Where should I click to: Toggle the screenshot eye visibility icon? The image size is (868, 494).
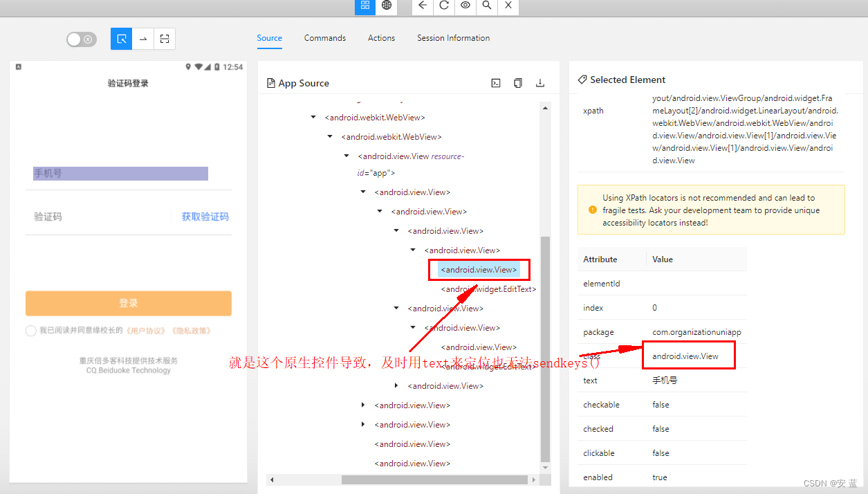(465, 7)
